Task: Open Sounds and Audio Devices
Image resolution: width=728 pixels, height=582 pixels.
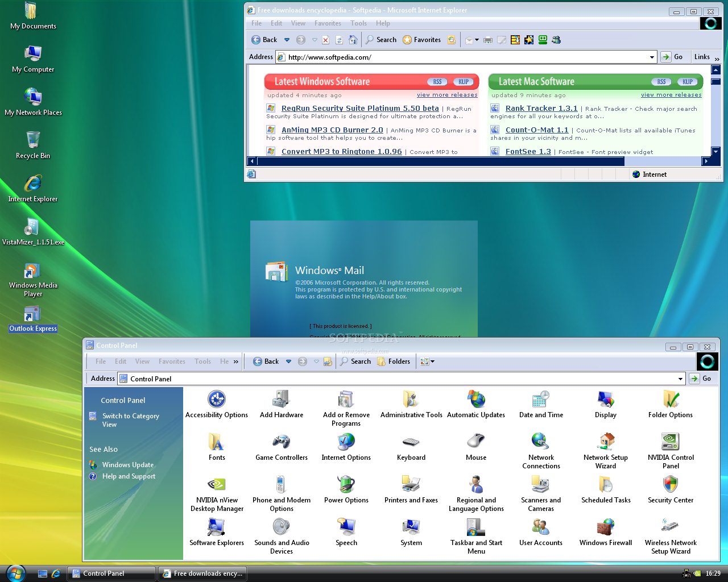Action: click(282, 537)
